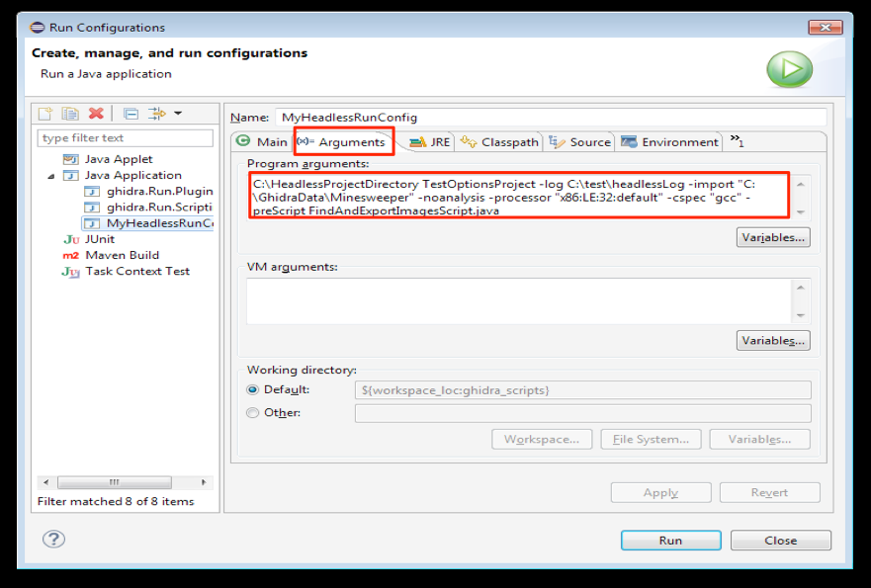
Task: Click the Duplicate launch configuration icon
Action: [70, 115]
